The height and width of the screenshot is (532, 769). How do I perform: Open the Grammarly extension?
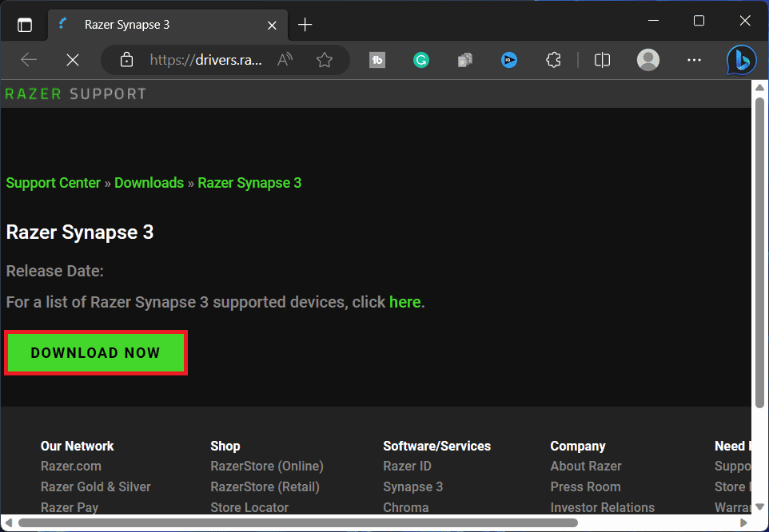coord(420,60)
